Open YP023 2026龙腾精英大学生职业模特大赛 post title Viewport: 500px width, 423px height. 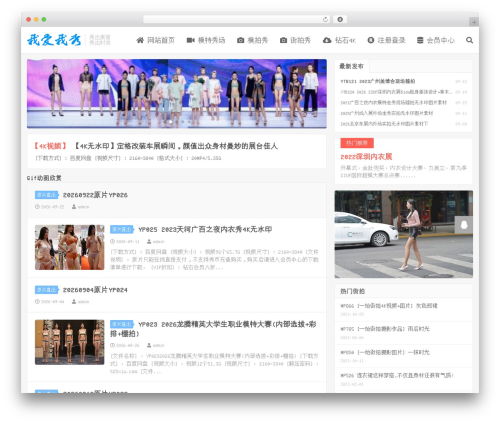pyautogui.click(x=213, y=329)
